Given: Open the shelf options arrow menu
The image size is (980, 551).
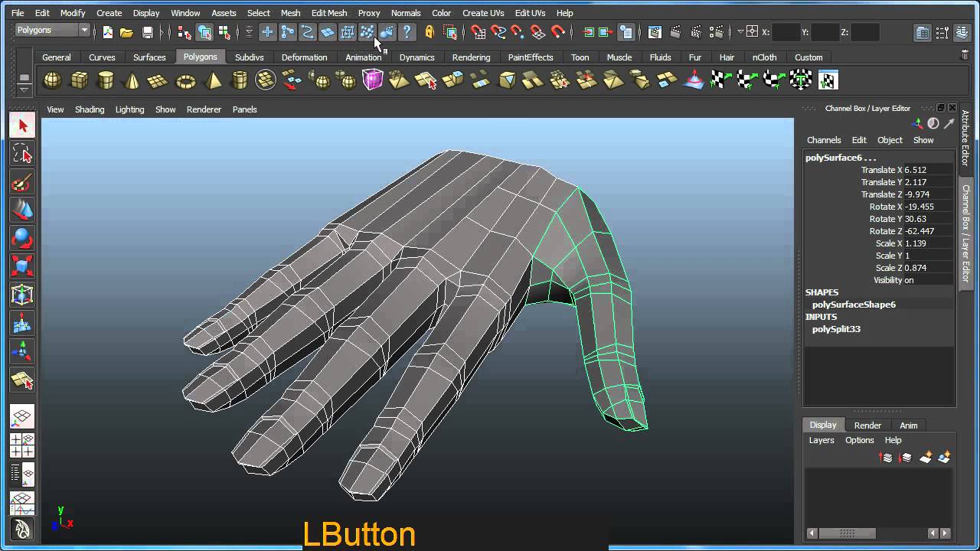Looking at the screenshot, I should pyautogui.click(x=24, y=89).
